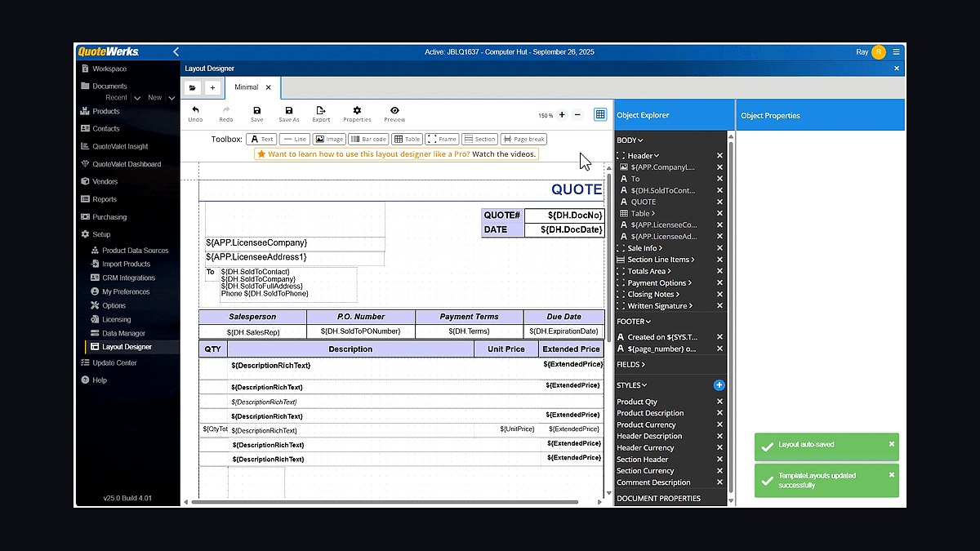Collapse the left sidebar with the chevron
The height and width of the screenshot is (551, 980).
(176, 52)
